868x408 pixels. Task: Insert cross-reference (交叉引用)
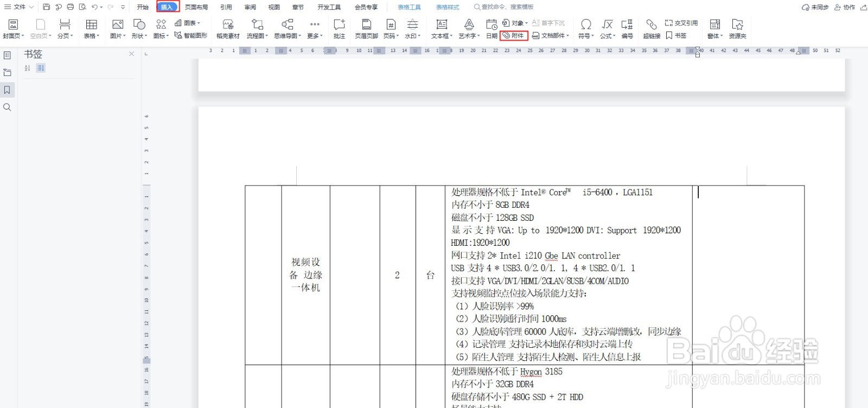pos(681,23)
